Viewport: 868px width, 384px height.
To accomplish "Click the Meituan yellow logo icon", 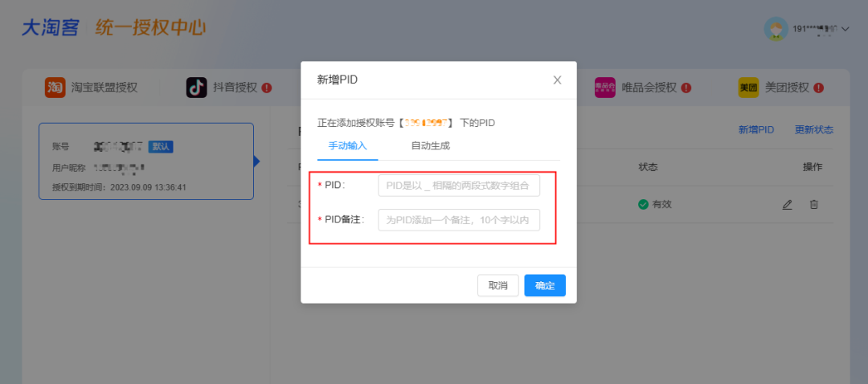I will 748,88.
